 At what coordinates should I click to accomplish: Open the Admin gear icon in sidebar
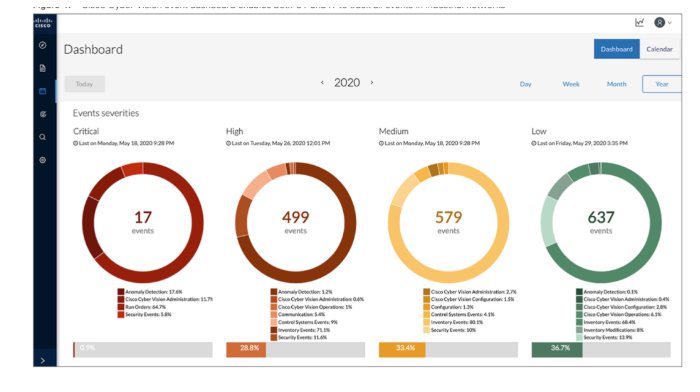pos(43,160)
